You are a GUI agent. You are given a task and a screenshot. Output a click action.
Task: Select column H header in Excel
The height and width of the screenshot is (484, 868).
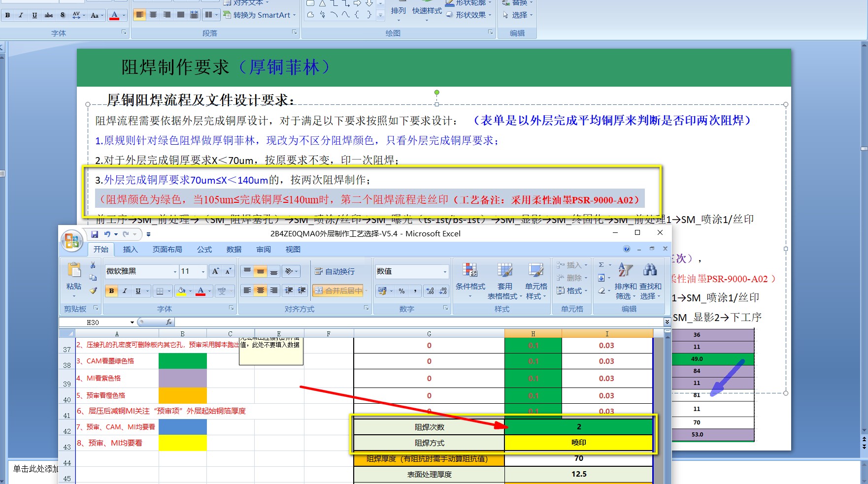tap(533, 333)
